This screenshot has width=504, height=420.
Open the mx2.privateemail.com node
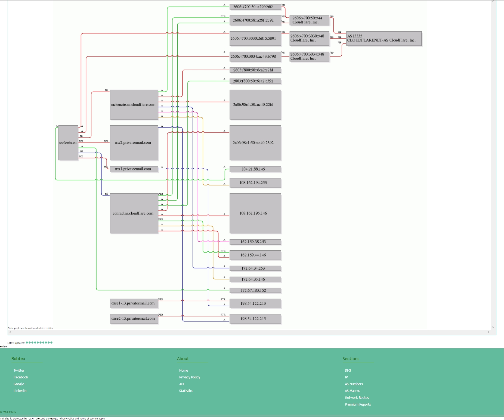tap(134, 143)
